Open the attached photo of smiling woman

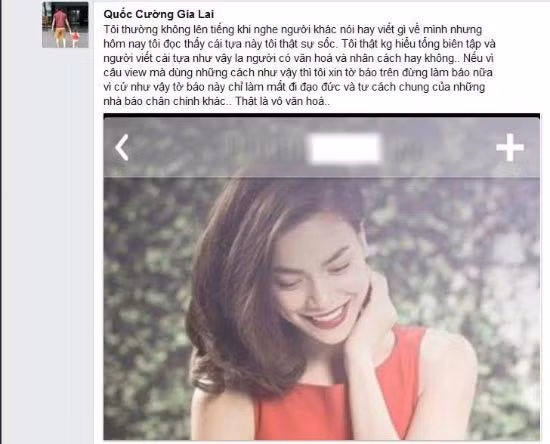tap(322, 277)
